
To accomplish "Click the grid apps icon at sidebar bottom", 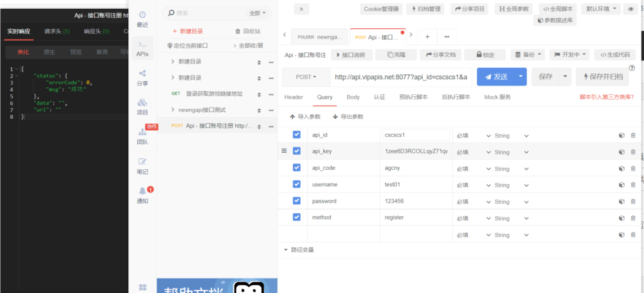I will [143, 287].
